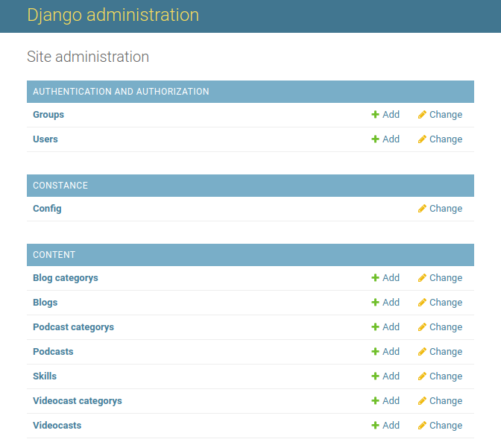Image resolution: width=501 pixels, height=448 pixels.
Task: Click Add text for Videocast categorys
Action: (391, 401)
